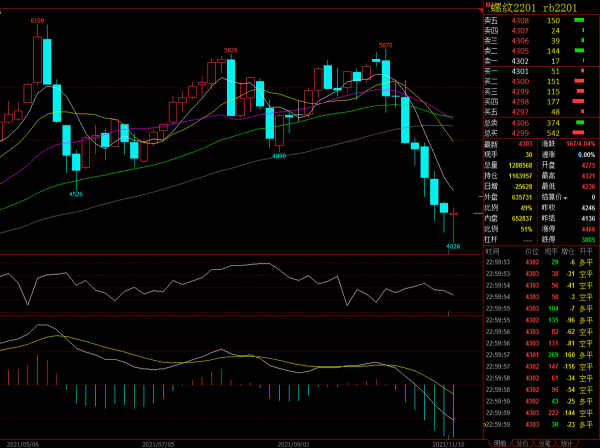The image size is (600, 448).
Task: Expand the 结算价 dropdown arrow
Action: click(566, 198)
